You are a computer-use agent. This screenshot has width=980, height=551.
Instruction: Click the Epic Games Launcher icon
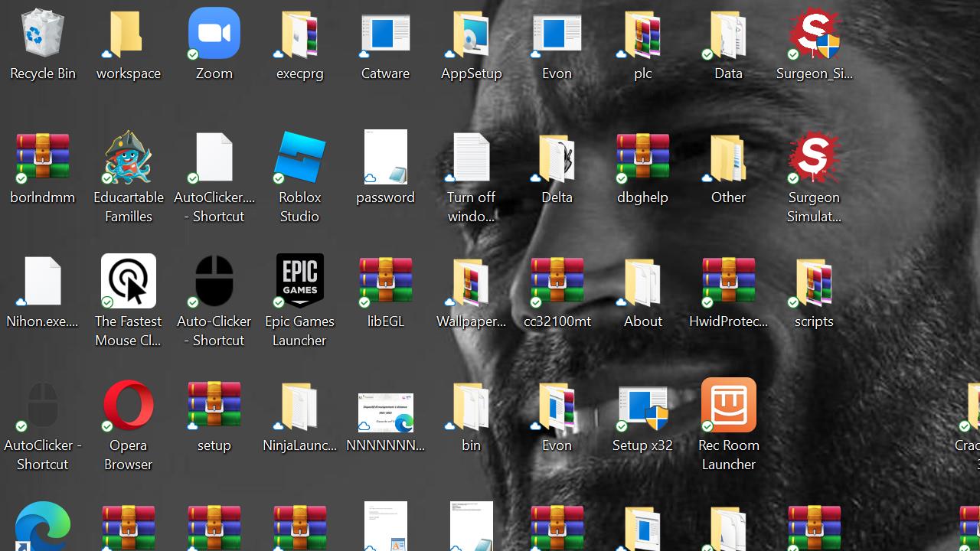coord(299,282)
